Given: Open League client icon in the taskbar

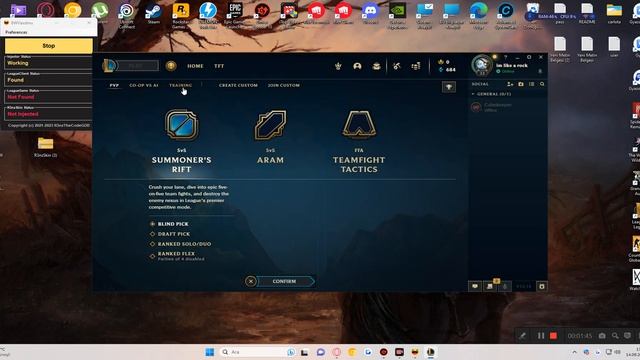Looking at the screenshot, I should pyautogui.click(x=431, y=352).
